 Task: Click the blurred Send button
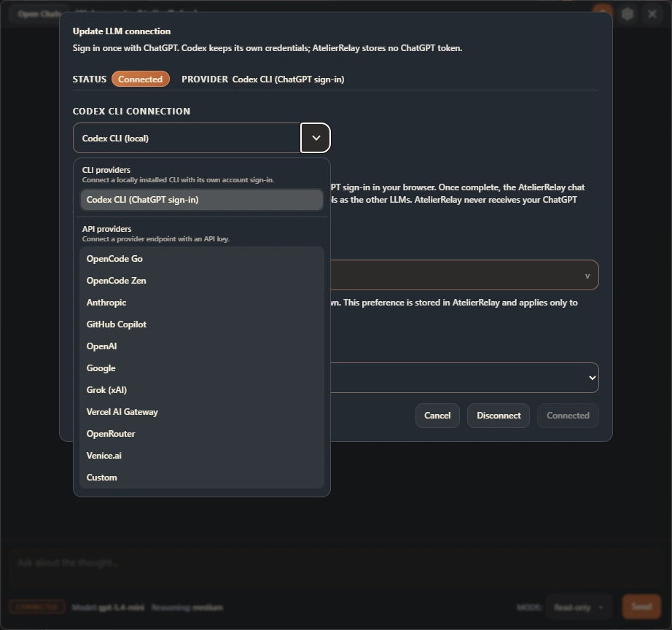tap(641, 607)
